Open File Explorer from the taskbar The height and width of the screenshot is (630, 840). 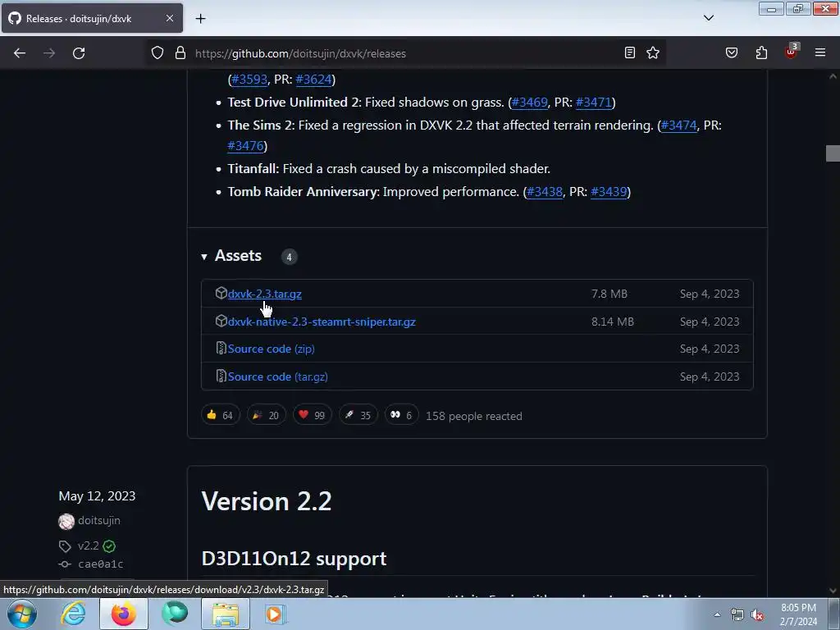226,614
